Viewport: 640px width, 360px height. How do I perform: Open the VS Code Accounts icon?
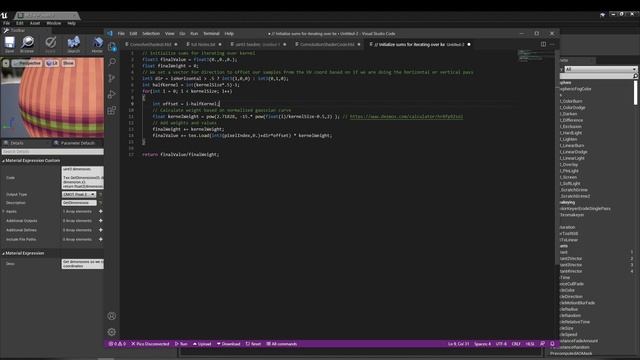pos(112,316)
